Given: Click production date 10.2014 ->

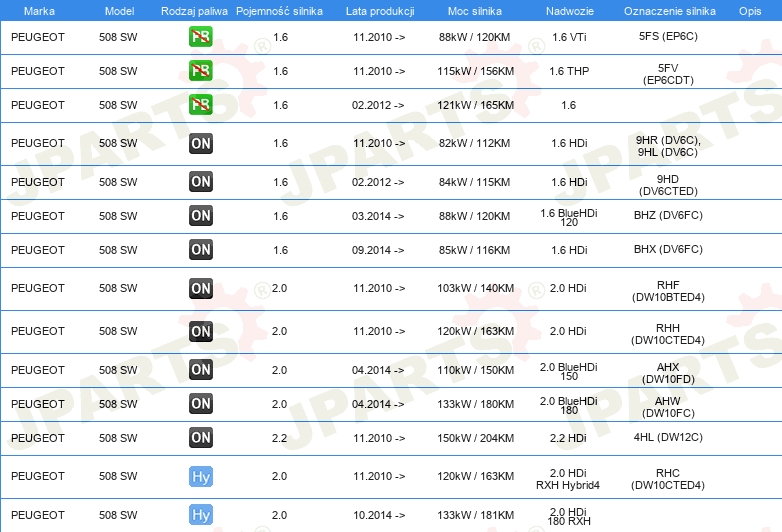Looking at the screenshot, I should [379, 515].
